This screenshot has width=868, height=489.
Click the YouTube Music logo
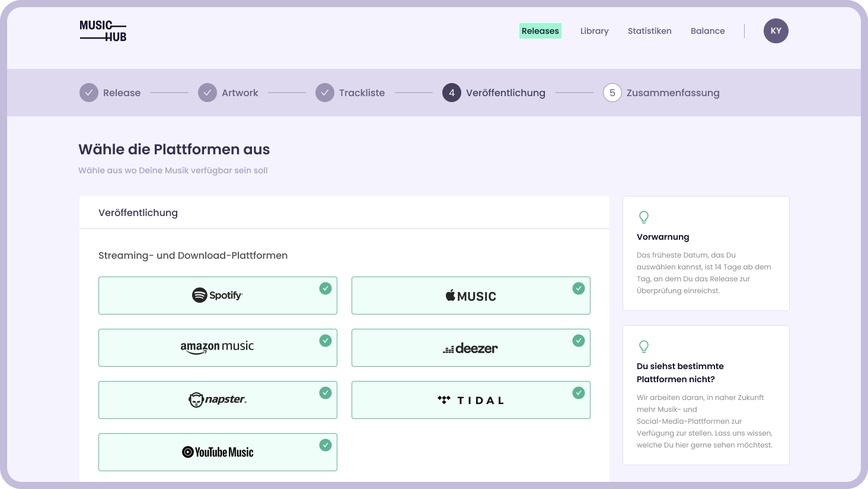pyautogui.click(x=218, y=452)
